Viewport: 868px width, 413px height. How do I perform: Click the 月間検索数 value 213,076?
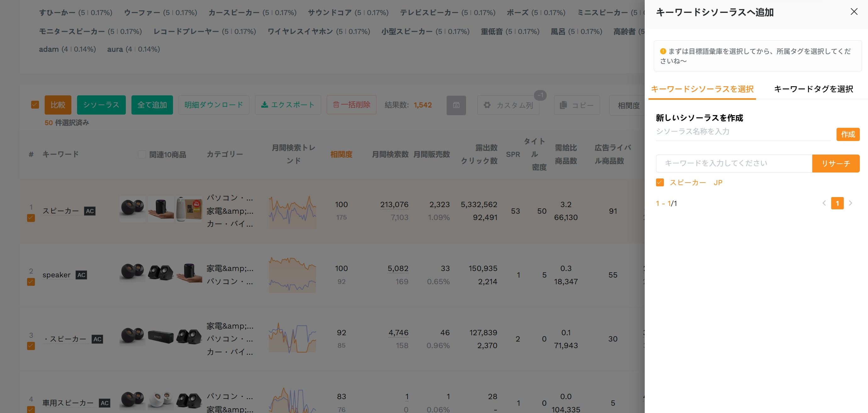point(394,204)
